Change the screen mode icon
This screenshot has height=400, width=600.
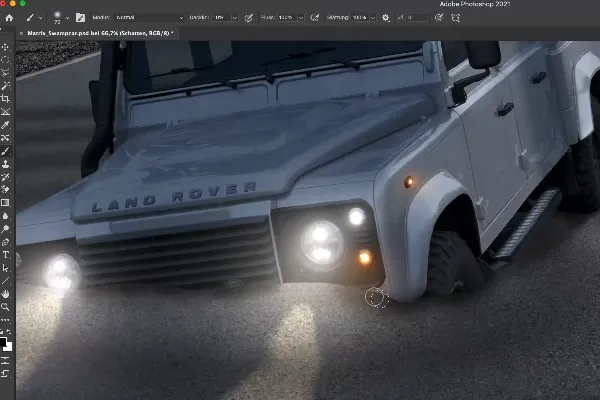tap(5, 373)
